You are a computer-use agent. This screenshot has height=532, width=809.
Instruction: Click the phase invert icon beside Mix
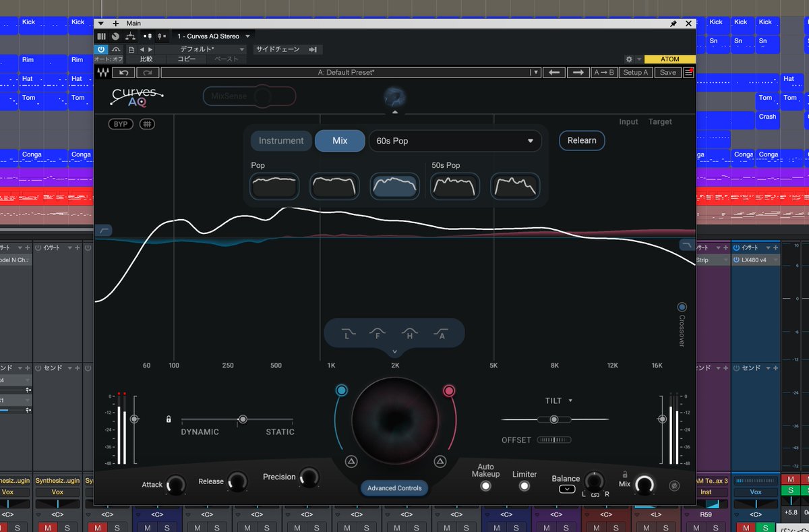[673, 485]
